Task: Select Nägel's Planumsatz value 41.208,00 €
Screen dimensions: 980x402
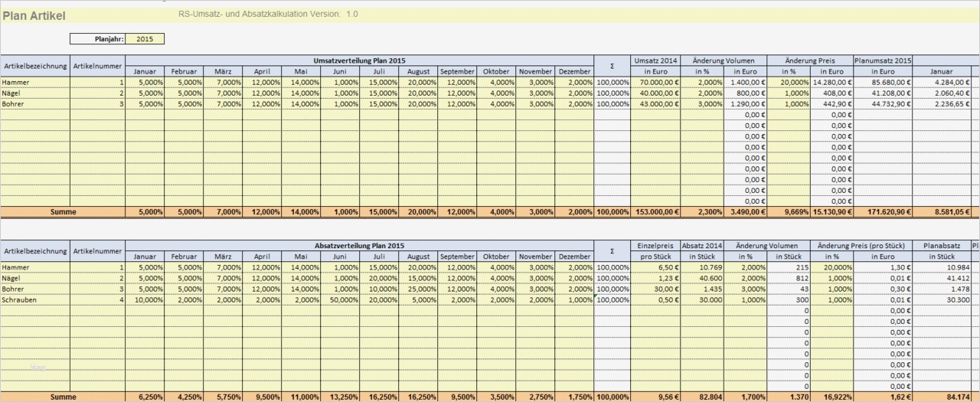Action: click(x=883, y=93)
